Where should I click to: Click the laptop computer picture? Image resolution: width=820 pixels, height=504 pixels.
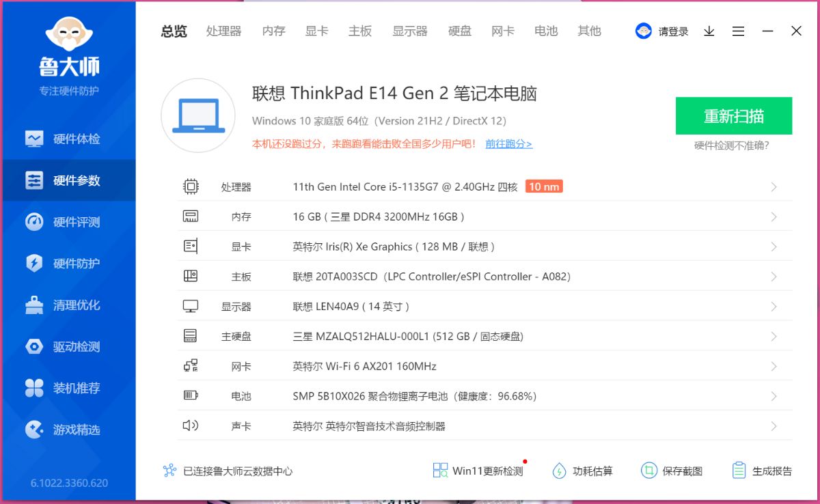(198, 115)
